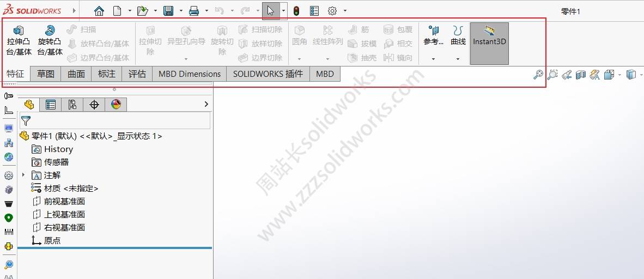Image resolution: width=644 pixels, height=279 pixels.
Task: Click the Extruded Boss/Base (拉伸凸台/基体) tool
Action: click(19, 40)
